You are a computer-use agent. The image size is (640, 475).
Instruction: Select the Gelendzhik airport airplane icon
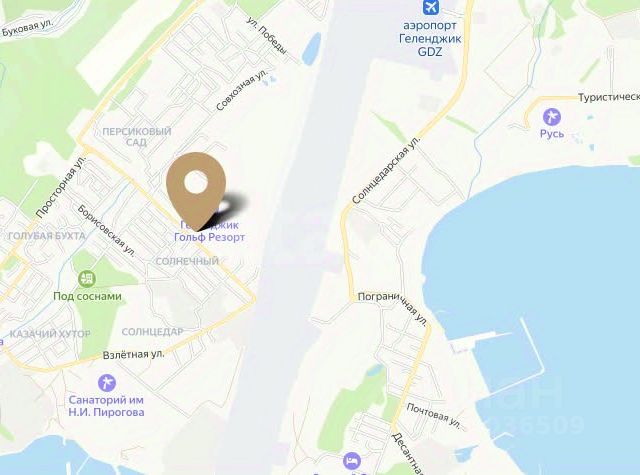click(430, 7)
